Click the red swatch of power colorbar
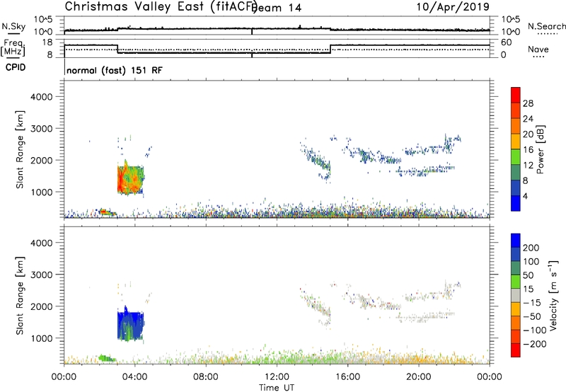566x392 pixels. point(516,96)
